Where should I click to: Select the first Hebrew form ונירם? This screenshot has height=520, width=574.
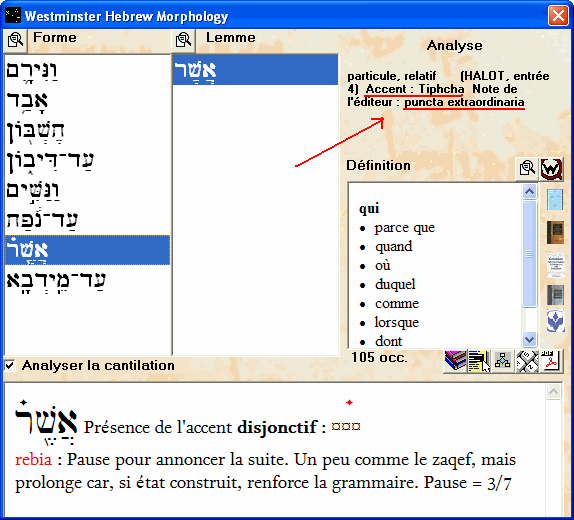click(x=32, y=70)
